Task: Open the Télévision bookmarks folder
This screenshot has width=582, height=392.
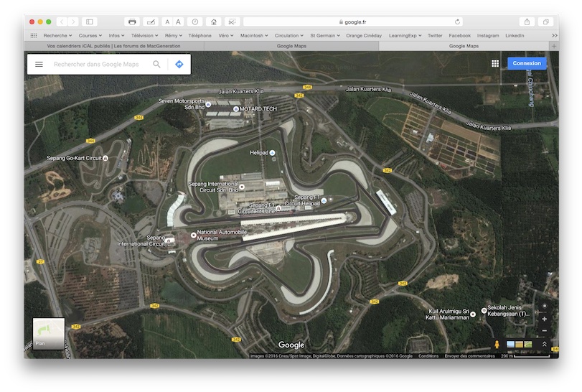Action: pos(144,36)
